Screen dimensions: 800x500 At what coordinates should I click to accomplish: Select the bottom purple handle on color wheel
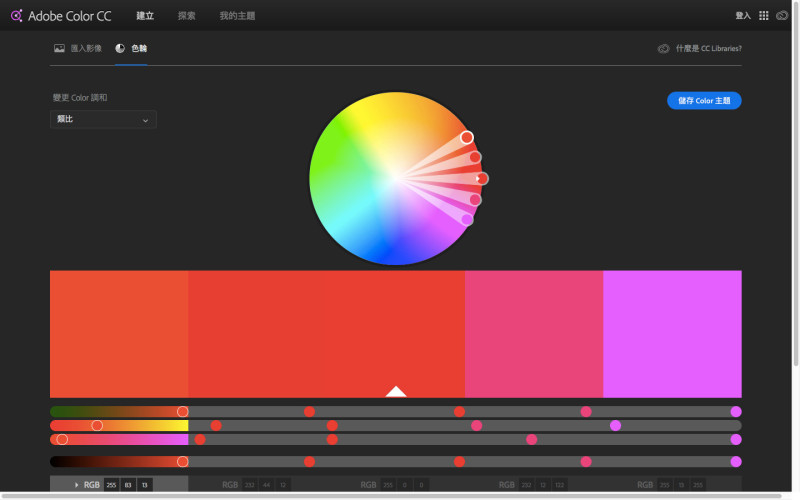pos(467,219)
